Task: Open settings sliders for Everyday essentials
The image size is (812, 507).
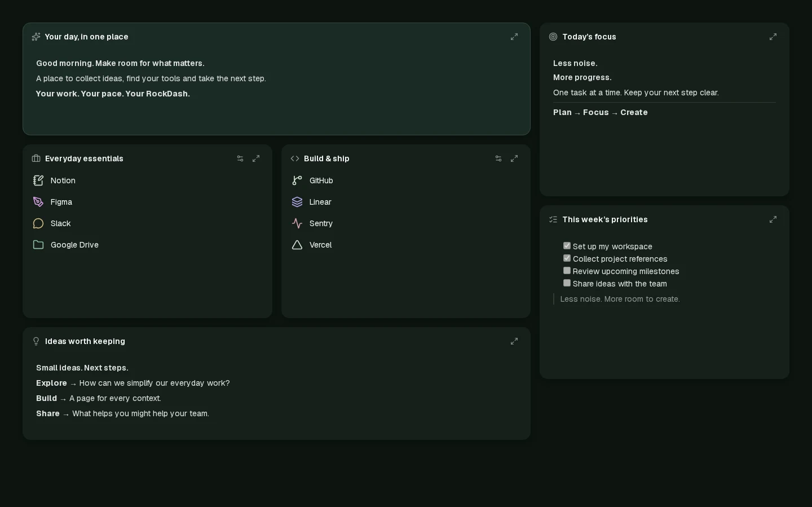Action: (x=240, y=158)
